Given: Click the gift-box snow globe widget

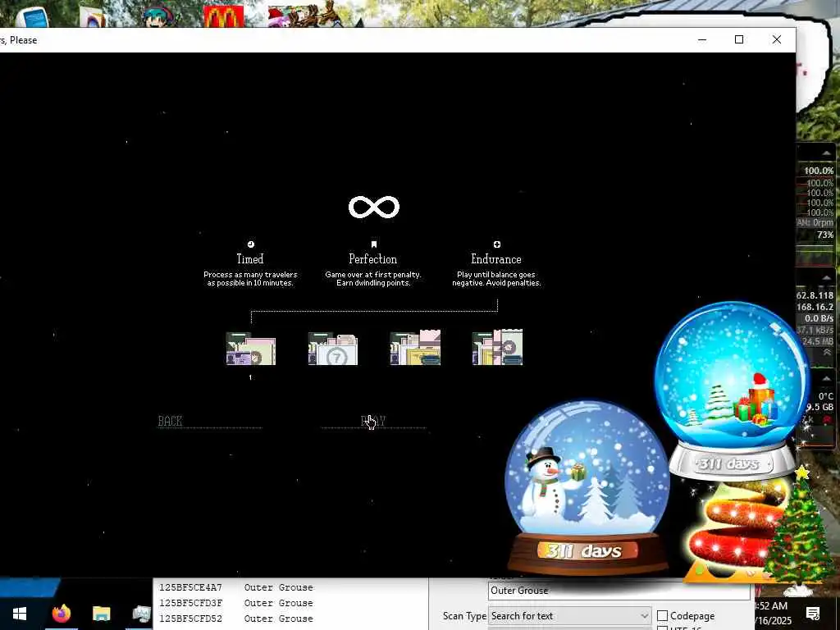Looking at the screenshot, I should (733, 391).
